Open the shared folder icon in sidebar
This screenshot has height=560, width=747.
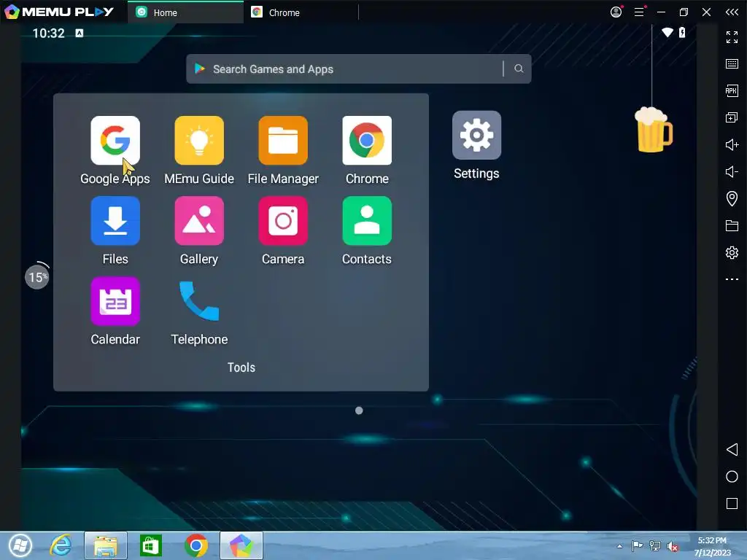[732, 225]
